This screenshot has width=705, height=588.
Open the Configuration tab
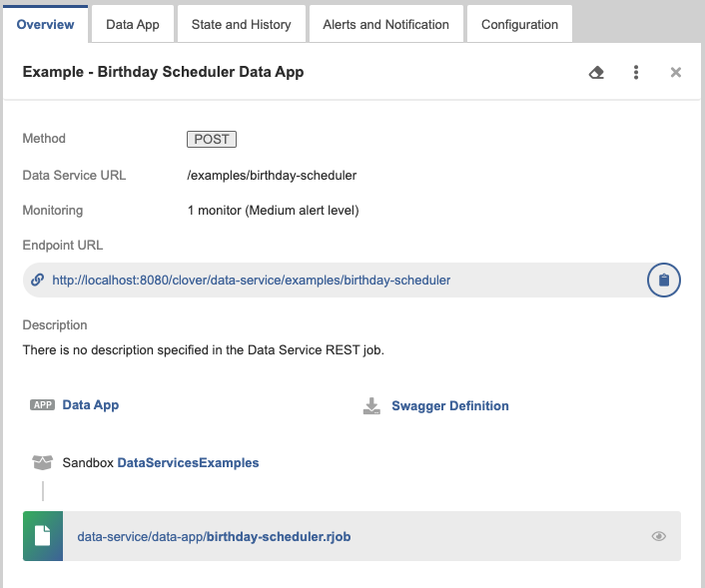pos(519,25)
